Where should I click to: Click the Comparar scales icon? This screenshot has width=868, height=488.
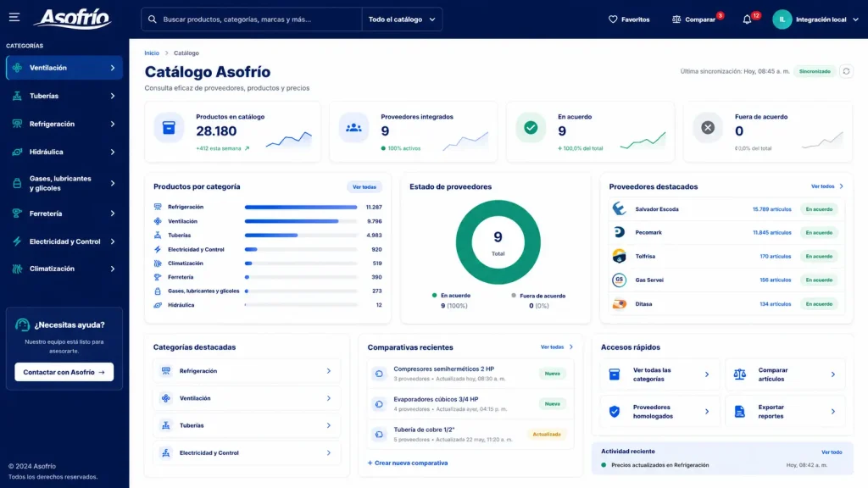pyautogui.click(x=676, y=19)
